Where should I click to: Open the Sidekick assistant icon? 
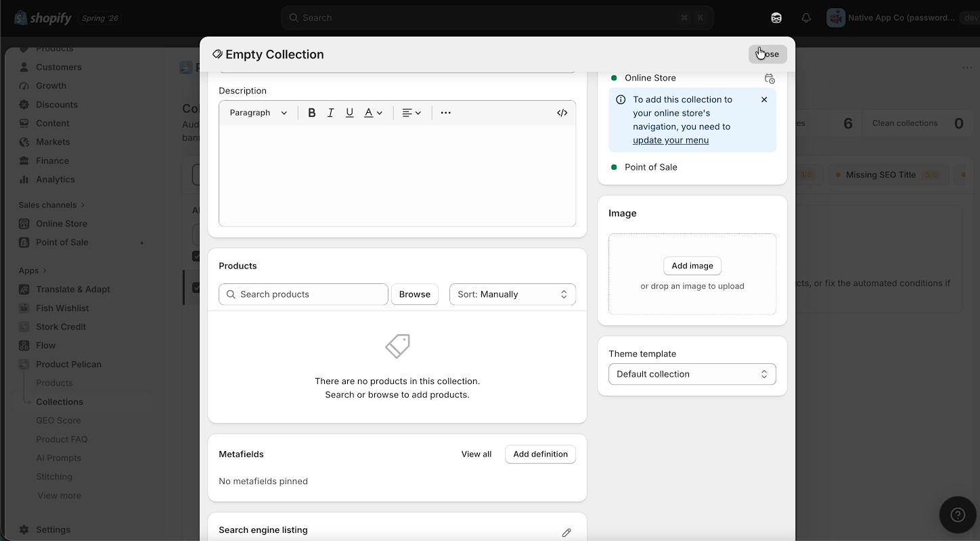coord(776,18)
